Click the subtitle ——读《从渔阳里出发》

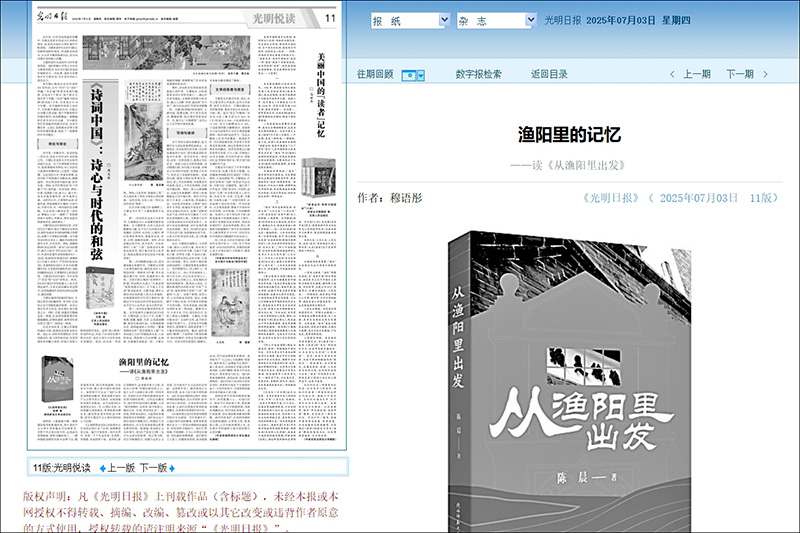click(568, 165)
